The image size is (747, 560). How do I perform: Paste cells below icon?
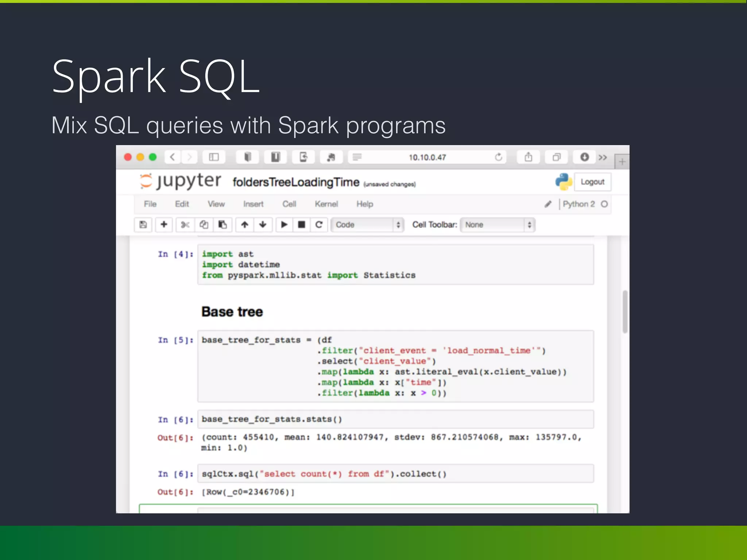pyautogui.click(x=222, y=225)
